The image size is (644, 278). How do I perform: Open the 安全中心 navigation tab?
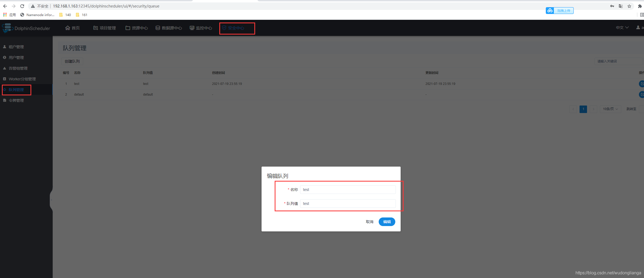click(x=233, y=28)
